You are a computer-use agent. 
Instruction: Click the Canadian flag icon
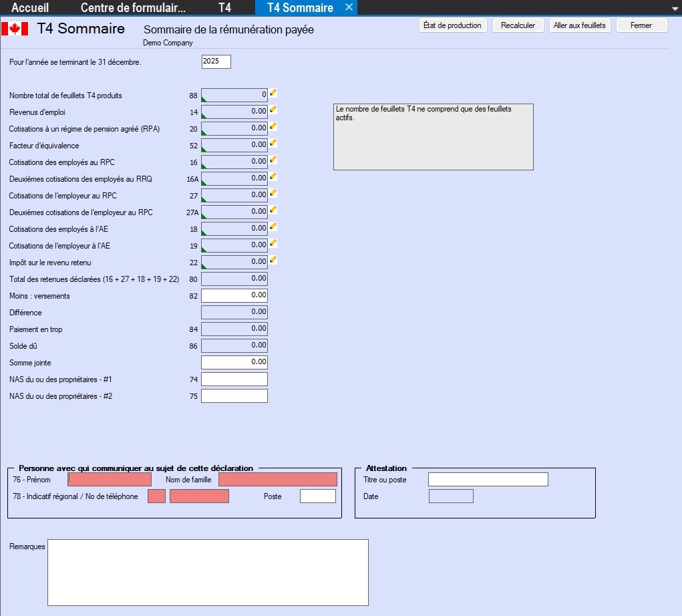point(15,29)
